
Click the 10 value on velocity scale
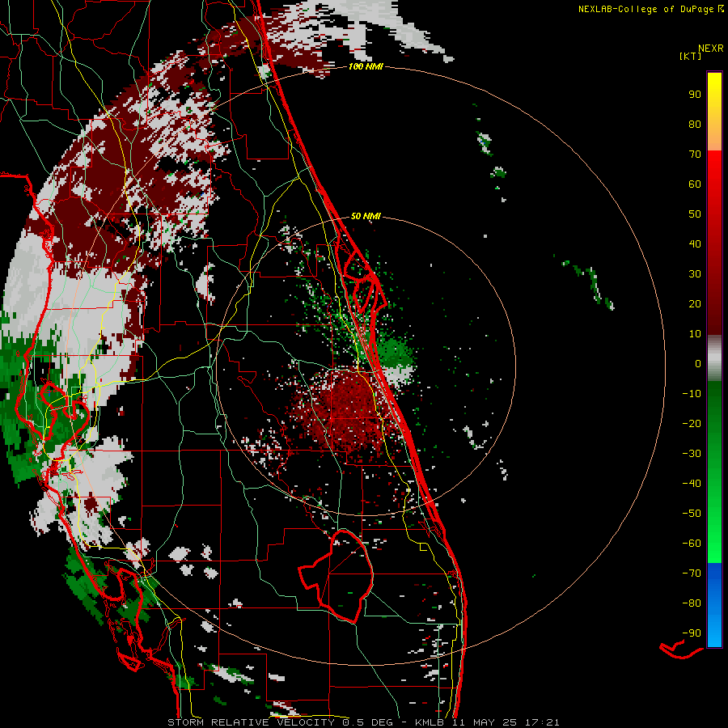point(695,334)
